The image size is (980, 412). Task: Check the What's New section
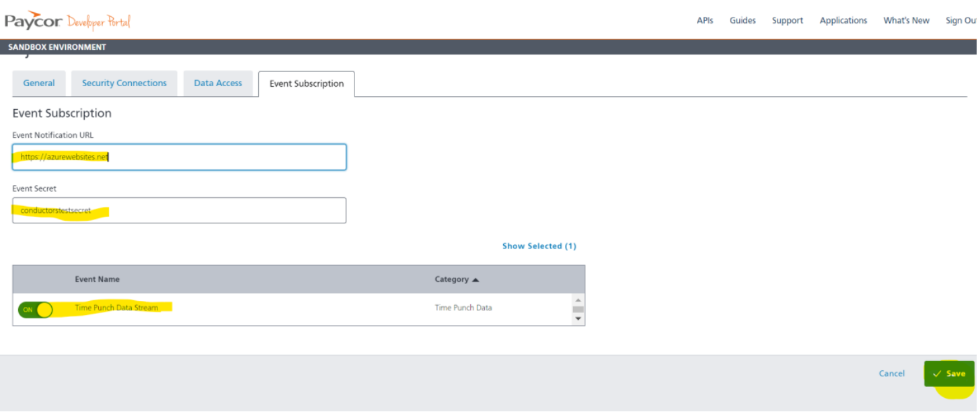pyautogui.click(x=907, y=20)
